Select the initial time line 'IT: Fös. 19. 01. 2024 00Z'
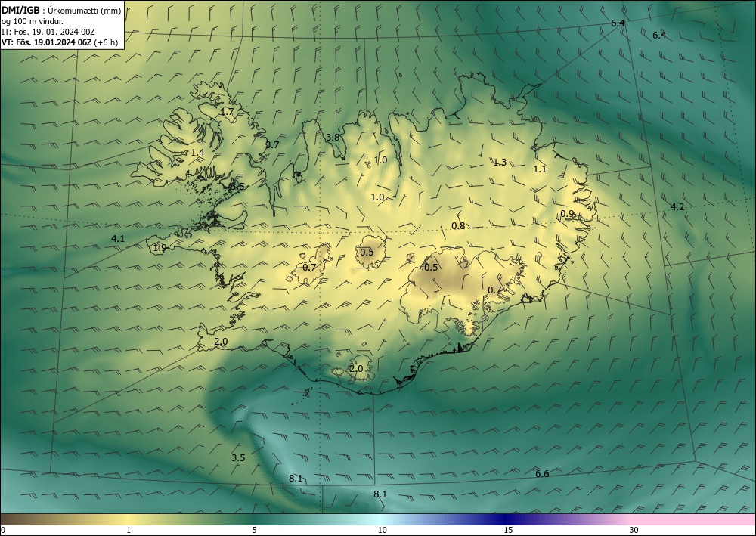The width and height of the screenshot is (756, 536). (48, 32)
